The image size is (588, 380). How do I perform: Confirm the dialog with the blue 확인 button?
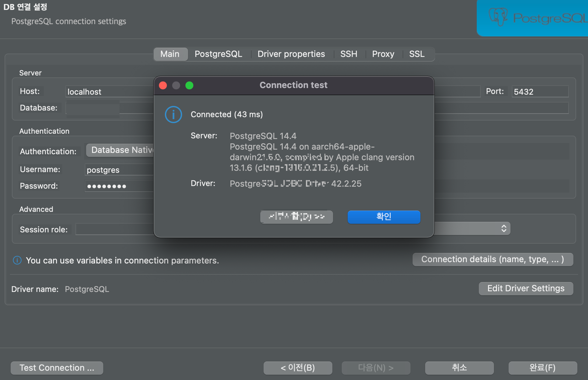click(384, 217)
